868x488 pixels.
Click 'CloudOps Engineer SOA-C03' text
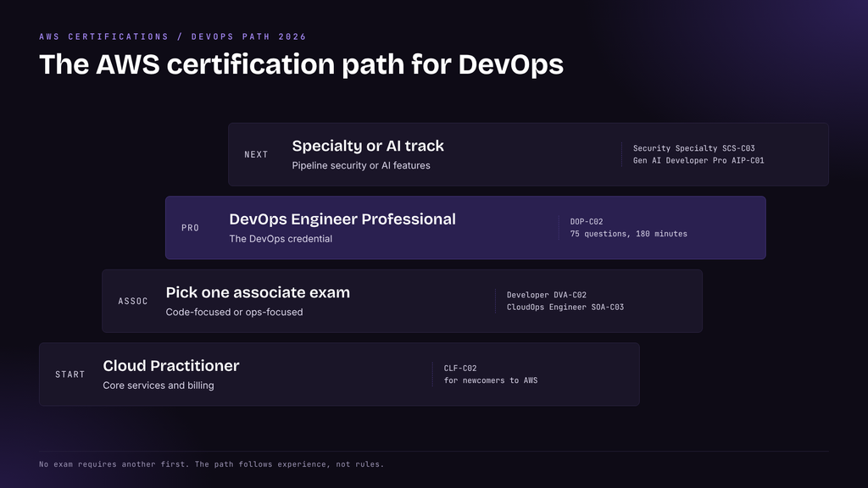(x=565, y=307)
